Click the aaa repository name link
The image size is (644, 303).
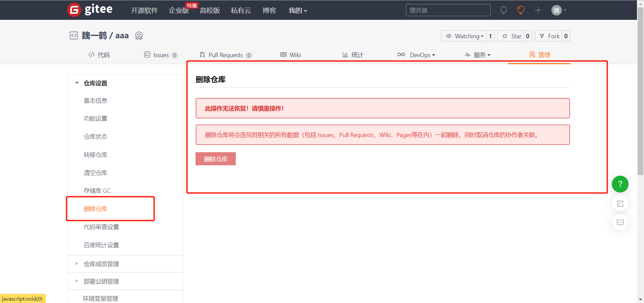(x=122, y=36)
